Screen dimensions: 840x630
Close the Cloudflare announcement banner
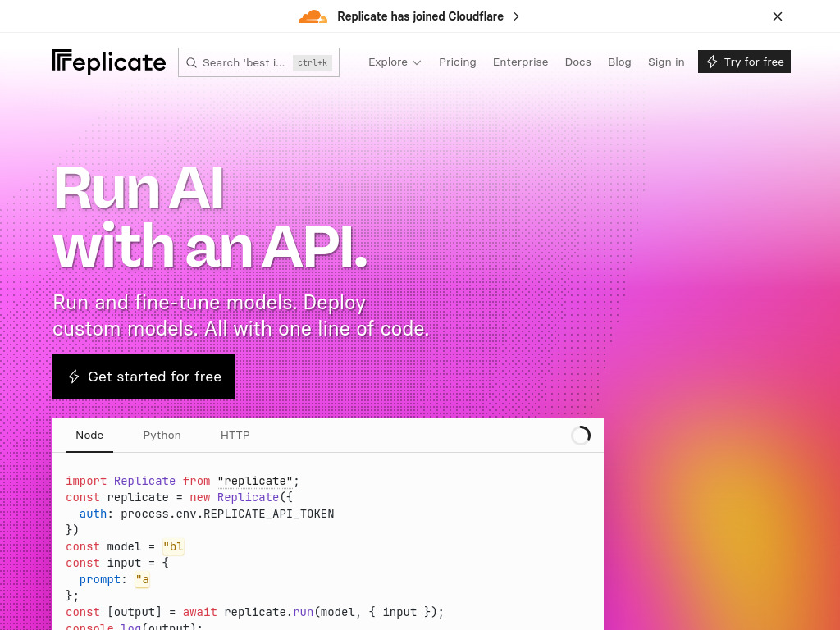778,16
